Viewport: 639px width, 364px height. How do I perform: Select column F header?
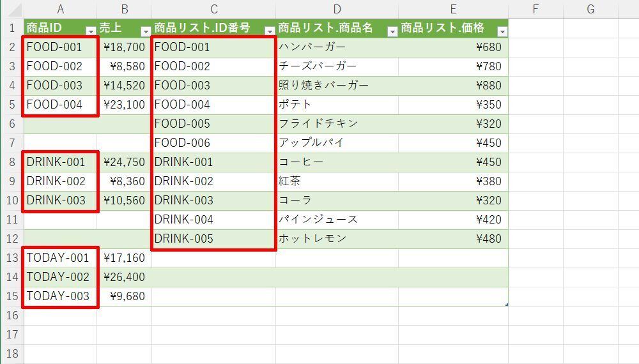535,9
